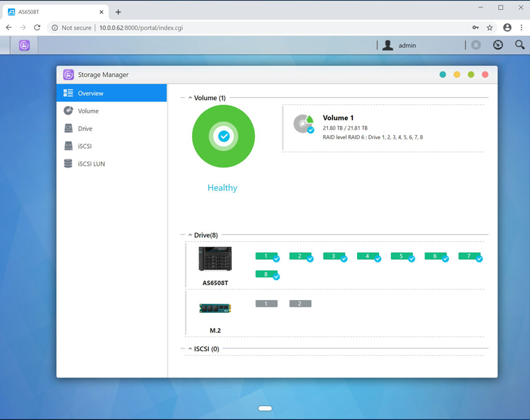This screenshot has height=420, width=530.
Task: Click the teal window control dot
Action: coord(443,75)
